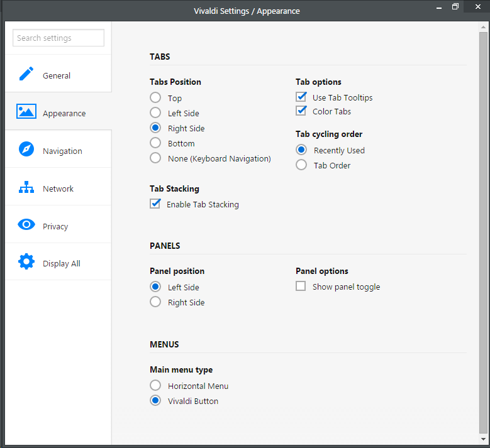
Task: Switch to Appearance settings label
Action: (64, 113)
